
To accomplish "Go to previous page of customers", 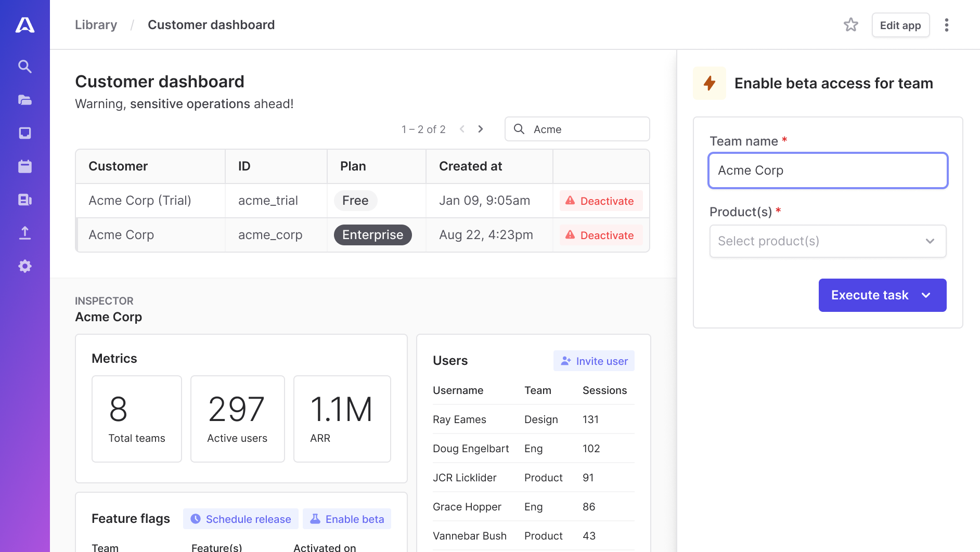I will pyautogui.click(x=462, y=129).
